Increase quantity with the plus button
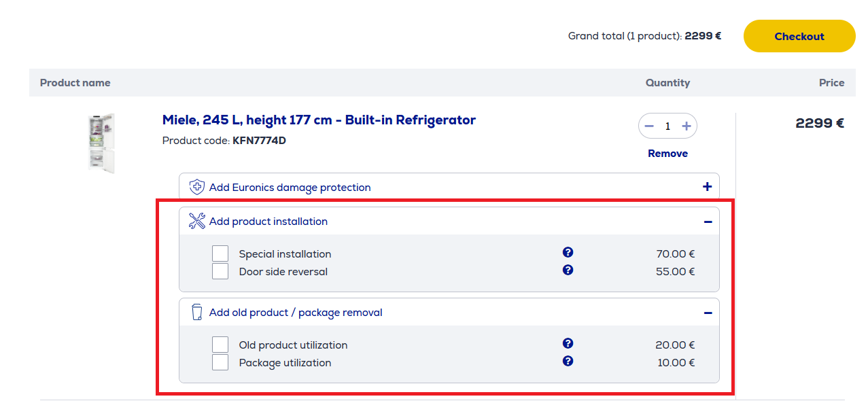 click(x=687, y=126)
